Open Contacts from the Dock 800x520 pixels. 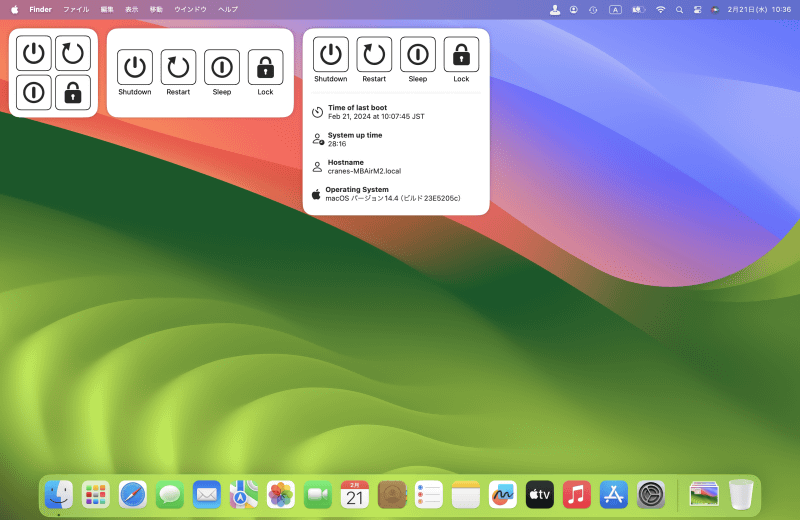point(392,494)
